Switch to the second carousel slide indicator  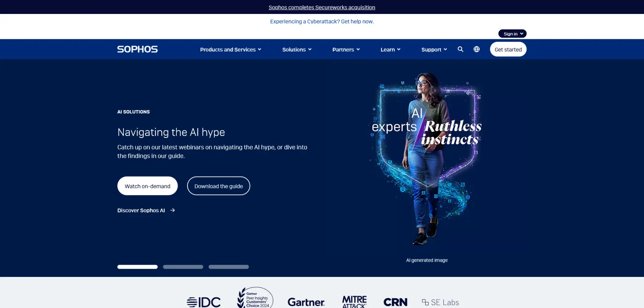[183, 267]
